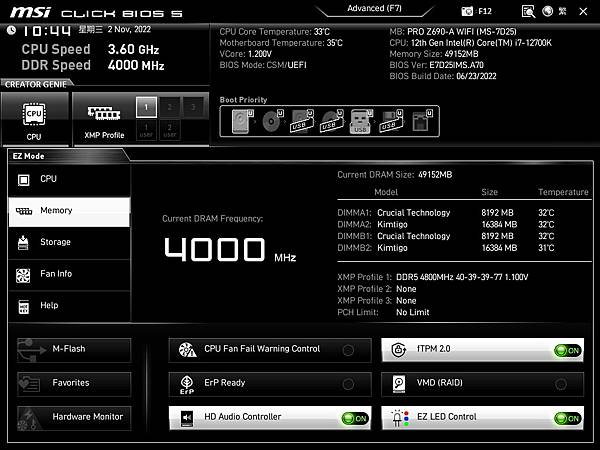Switch to Advanced (F7) mode
This screenshot has width=600, height=450.
(374, 8)
